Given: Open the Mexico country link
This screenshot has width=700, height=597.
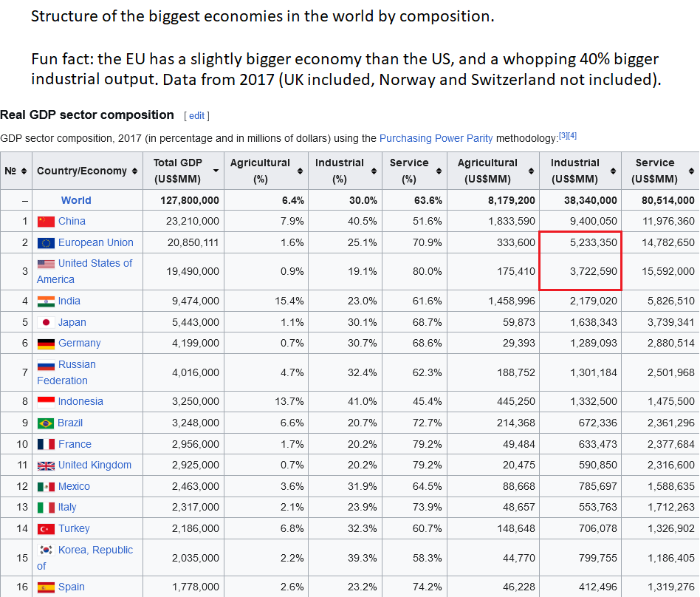Looking at the screenshot, I should [74, 487].
